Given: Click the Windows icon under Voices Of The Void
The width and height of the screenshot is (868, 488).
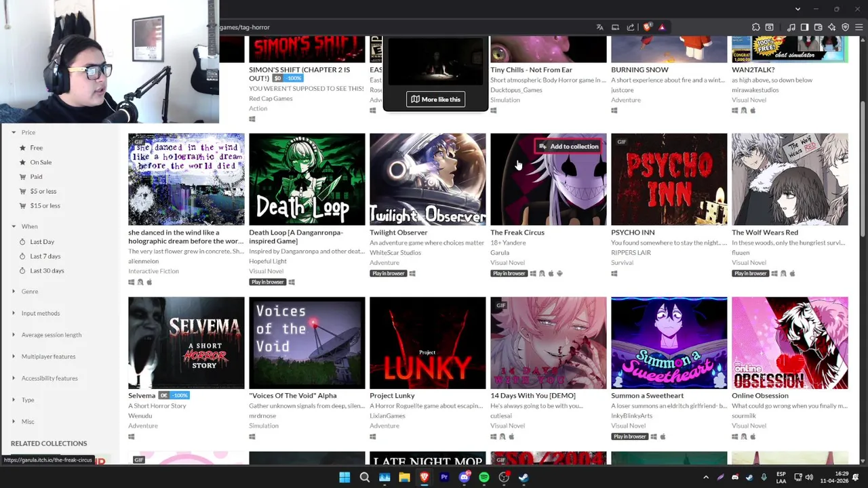Looking at the screenshot, I should [x=252, y=436].
